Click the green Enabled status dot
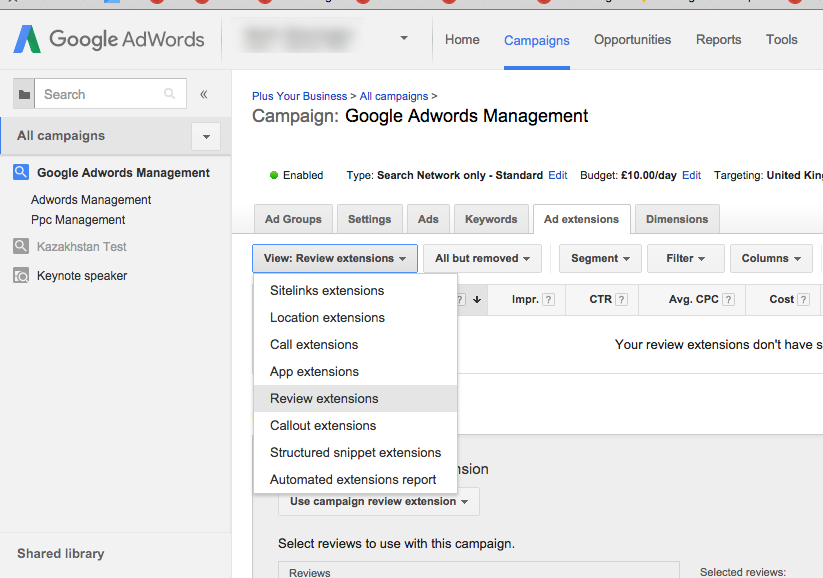The image size is (823, 578). tap(273, 175)
